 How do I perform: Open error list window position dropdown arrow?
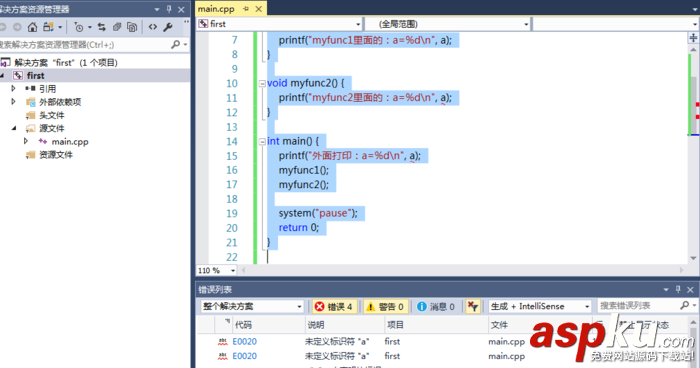(x=666, y=289)
